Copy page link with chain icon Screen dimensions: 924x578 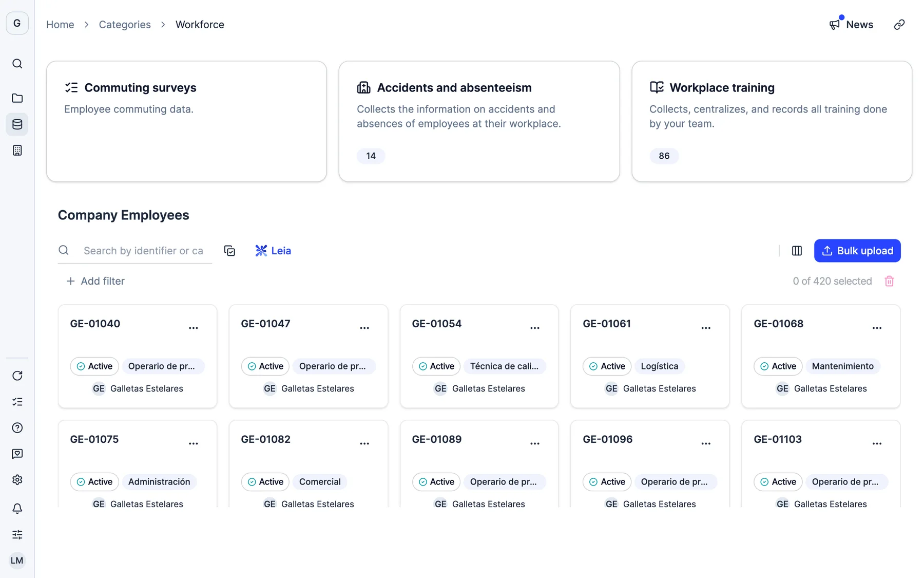click(899, 25)
